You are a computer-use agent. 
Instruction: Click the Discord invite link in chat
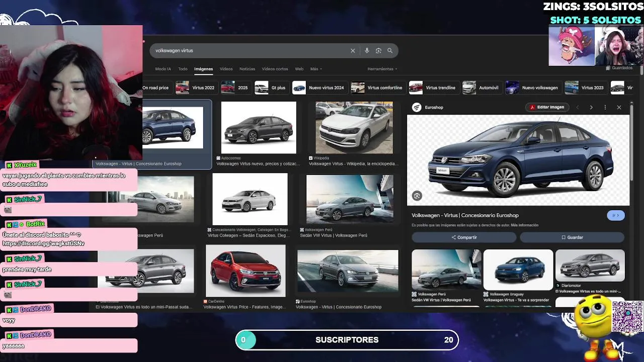click(x=43, y=243)
